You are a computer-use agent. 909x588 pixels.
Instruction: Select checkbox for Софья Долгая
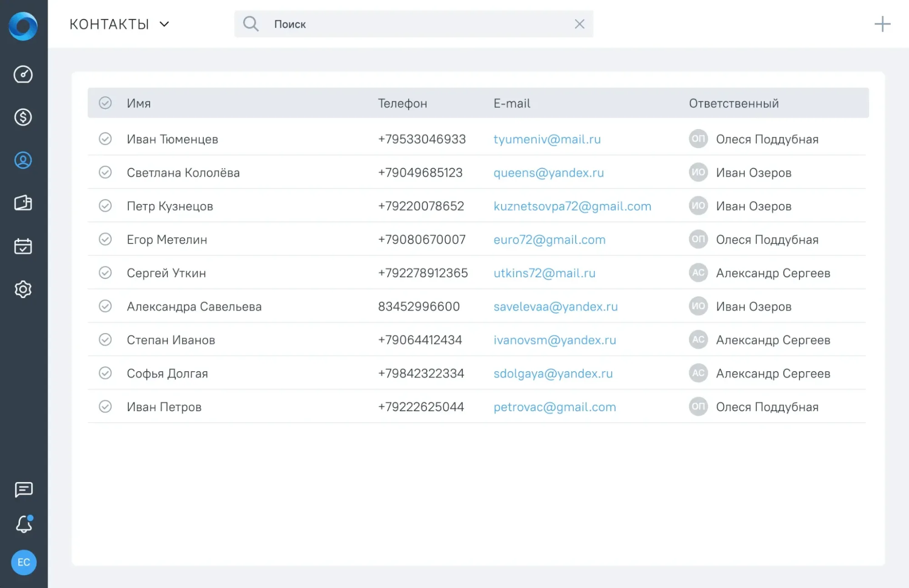coord(105,373)
